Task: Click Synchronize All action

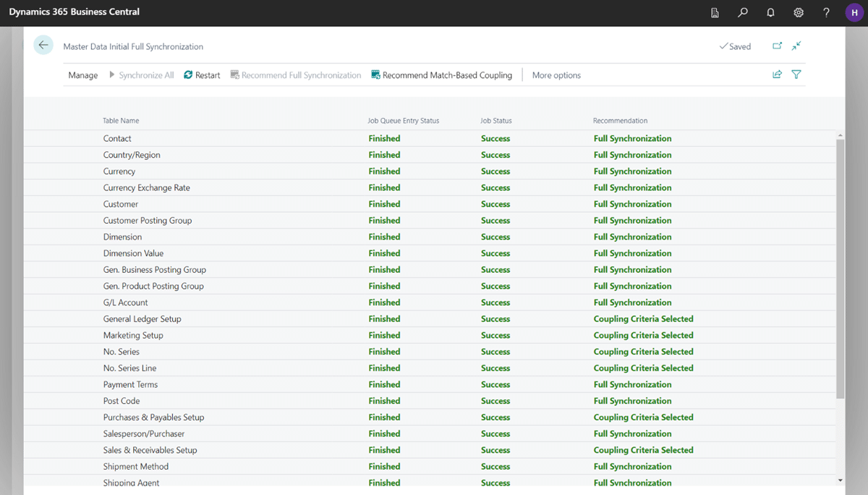Action: click(141, 75)
